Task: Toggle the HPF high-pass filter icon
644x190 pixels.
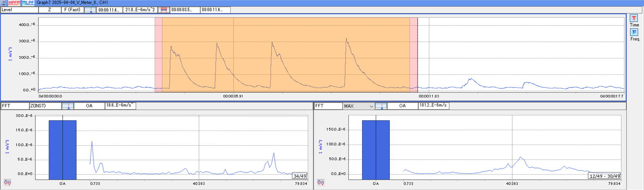Action: click(x=13, y=3)
